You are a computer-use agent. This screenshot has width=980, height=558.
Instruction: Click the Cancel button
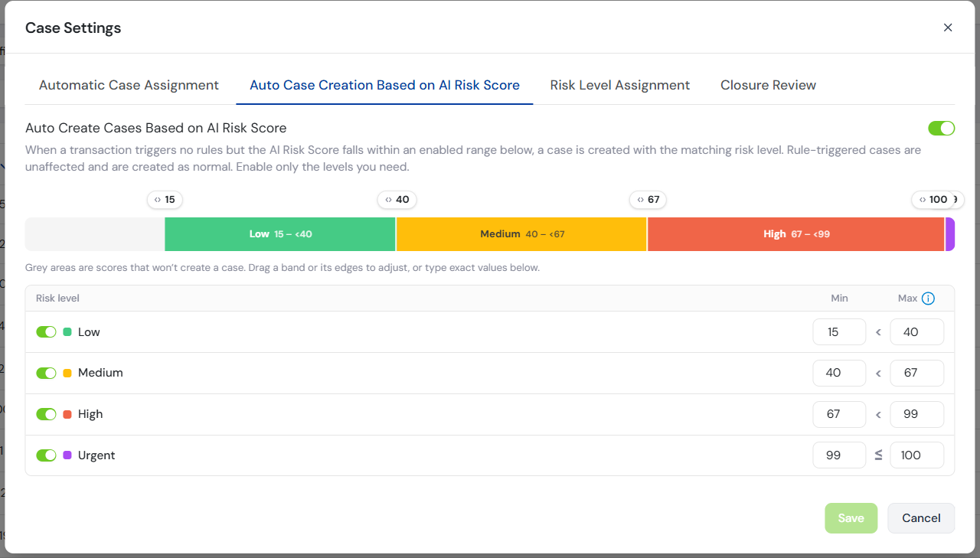coord(921,518)
